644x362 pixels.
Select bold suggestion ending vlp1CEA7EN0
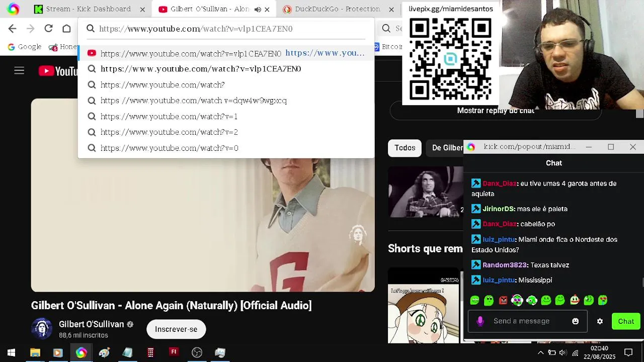pos(226,69)
